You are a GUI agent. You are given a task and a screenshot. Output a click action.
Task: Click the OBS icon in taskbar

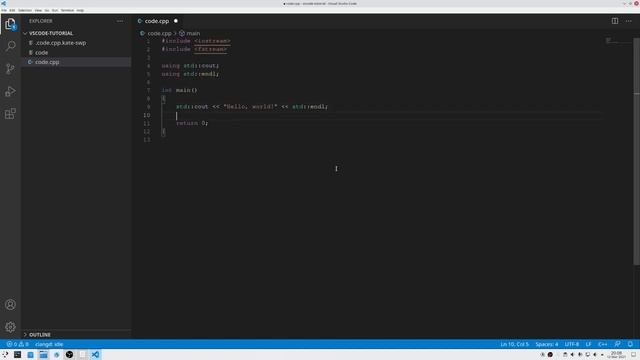click(69, 354)
